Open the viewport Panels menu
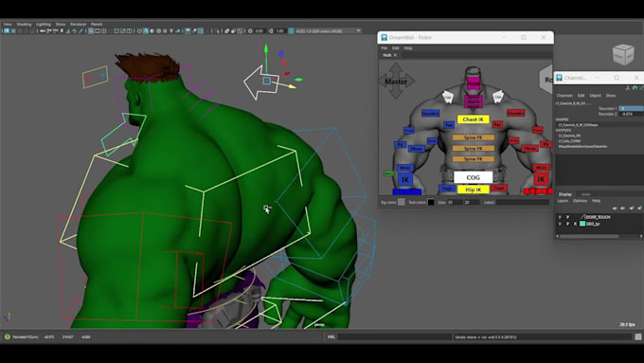644x363 pixels. tap(97, 25)
